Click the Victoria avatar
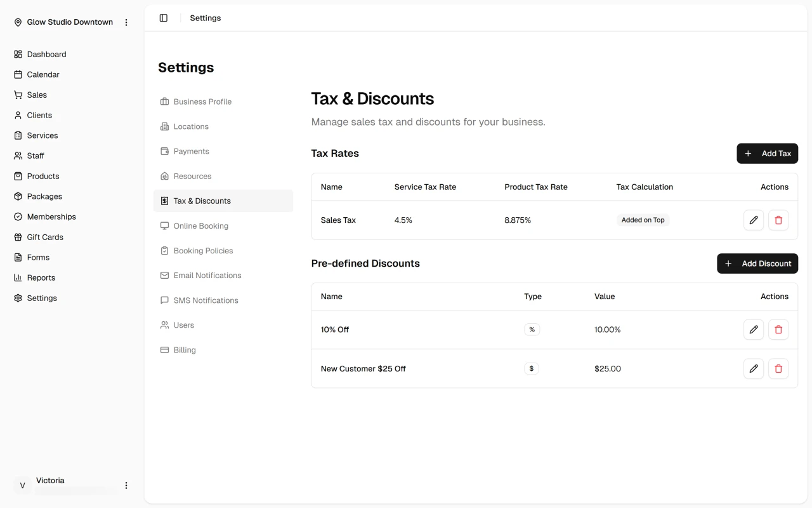This screenshot has width=812, height=508. click(22, 486)
